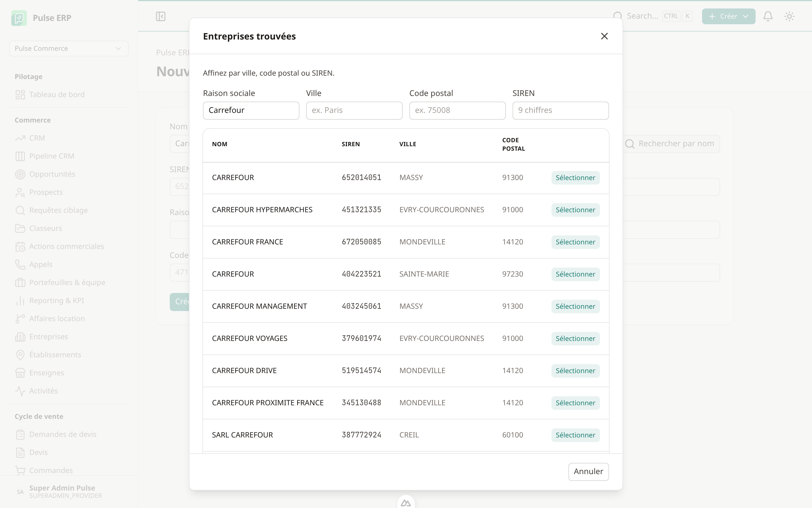Click the Actions commerciales calendar icon
This screenshot has height=508, width=812.
click(x=20, y=247)
